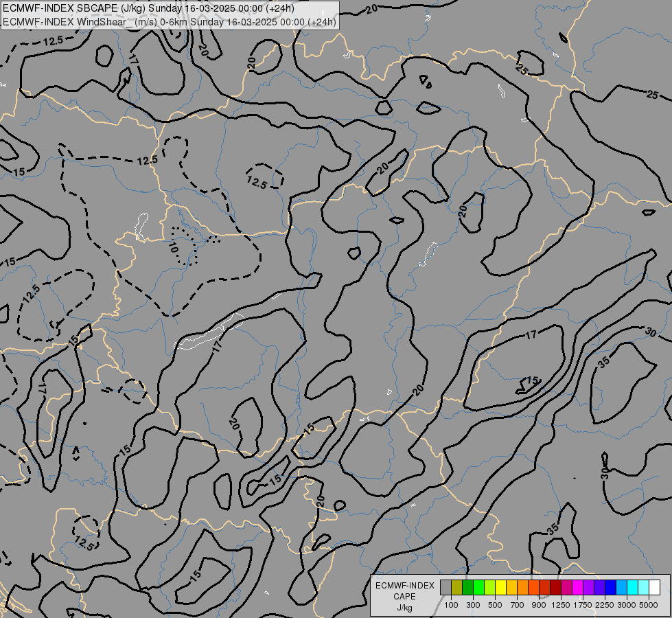
Task: Click the CAPE label in the legend
Action: [x=404, y=597]
